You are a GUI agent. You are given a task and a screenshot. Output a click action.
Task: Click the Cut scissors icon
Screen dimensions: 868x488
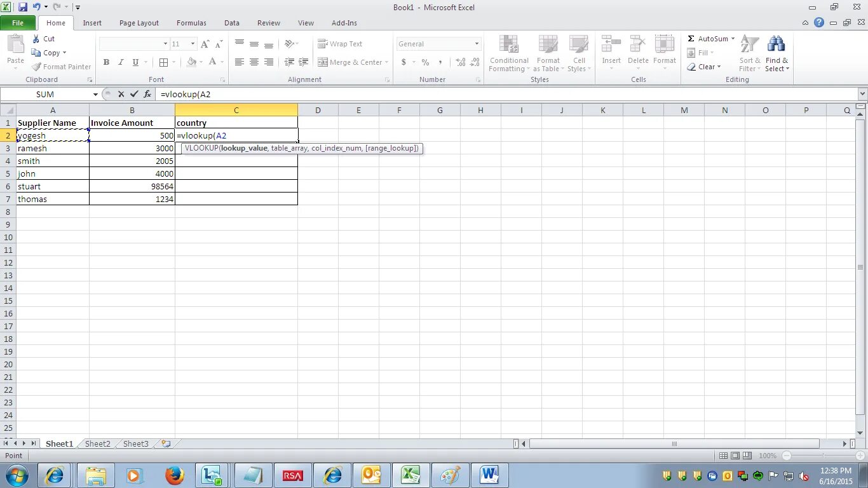point(36,39)
